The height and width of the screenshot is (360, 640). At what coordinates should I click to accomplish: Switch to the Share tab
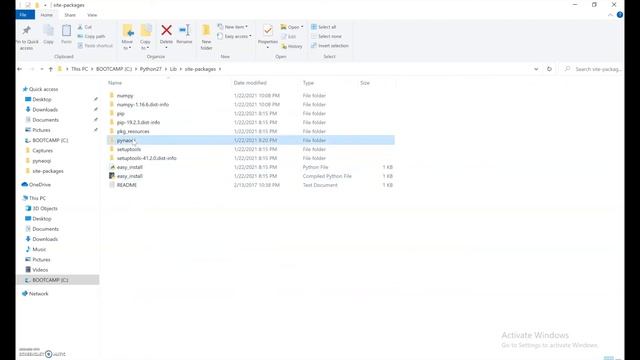pos(70,15)
